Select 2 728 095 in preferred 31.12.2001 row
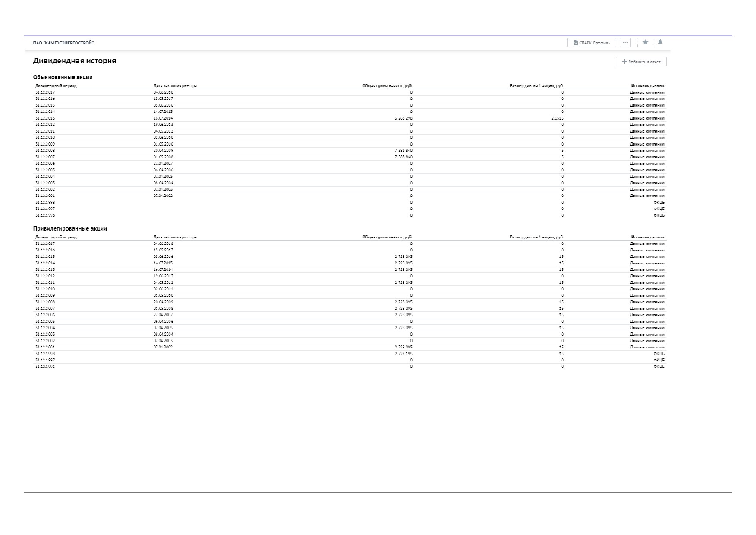The height and width of the screenshot is (535, 756). point(403,347)
